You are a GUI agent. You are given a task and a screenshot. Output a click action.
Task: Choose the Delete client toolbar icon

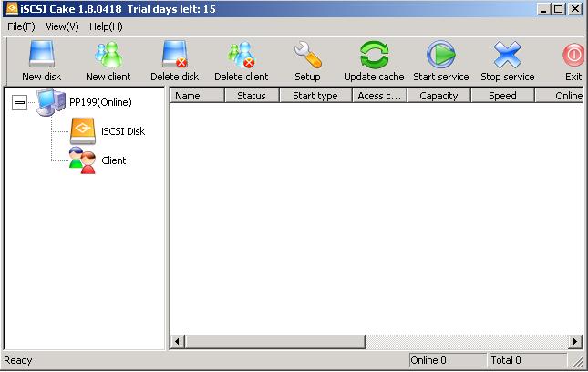coord(241,55)
